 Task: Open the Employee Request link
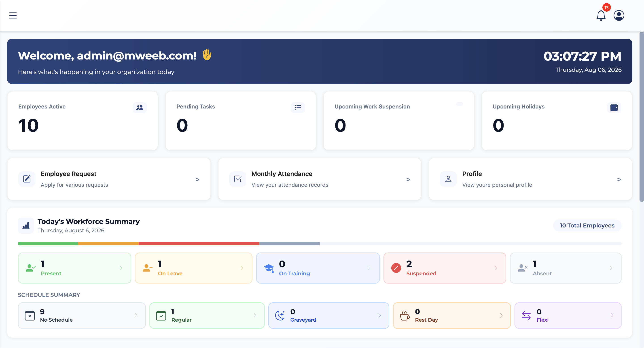109,179
